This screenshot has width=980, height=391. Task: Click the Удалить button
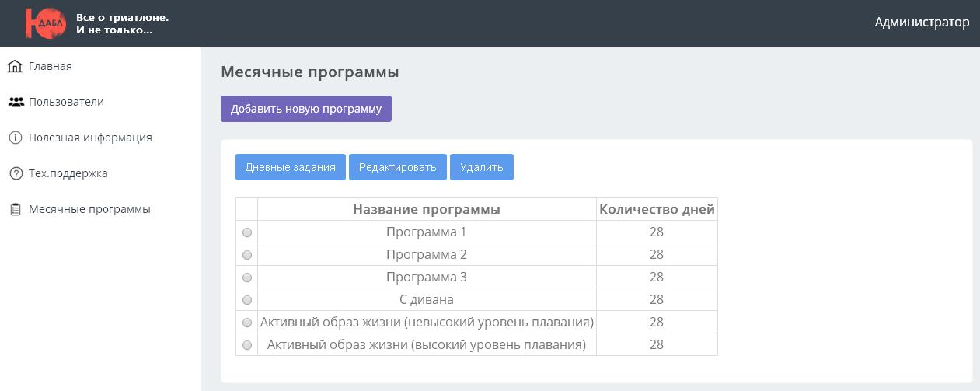click(482, 167)
